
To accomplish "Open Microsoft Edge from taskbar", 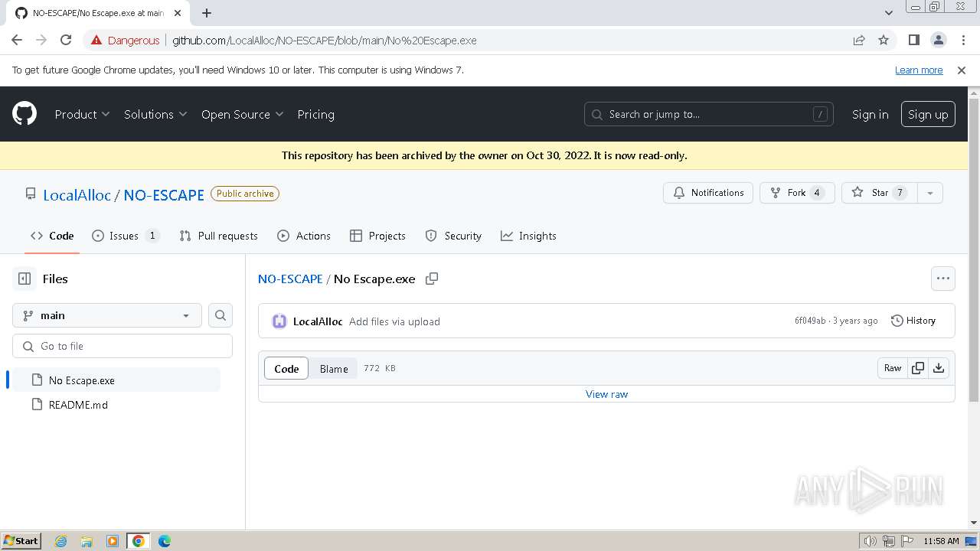I will pyautogui.click(x=165, y=541).
